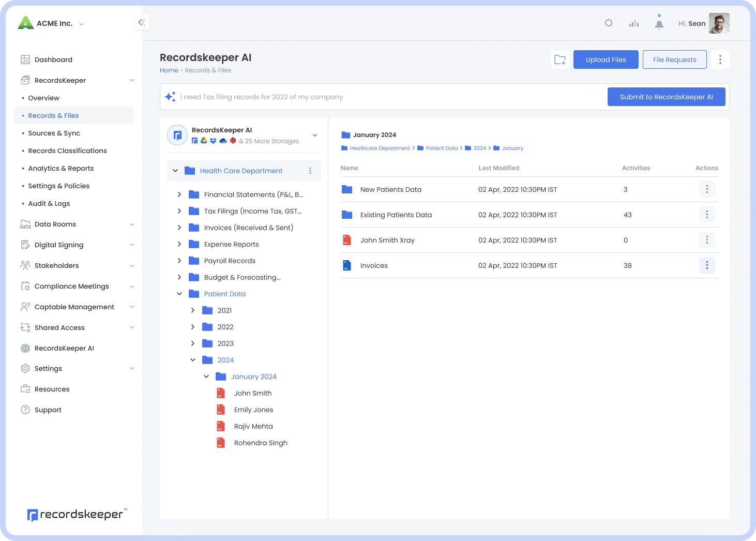
Task: Open Sean's profile avatar
Action: [719, 23]
